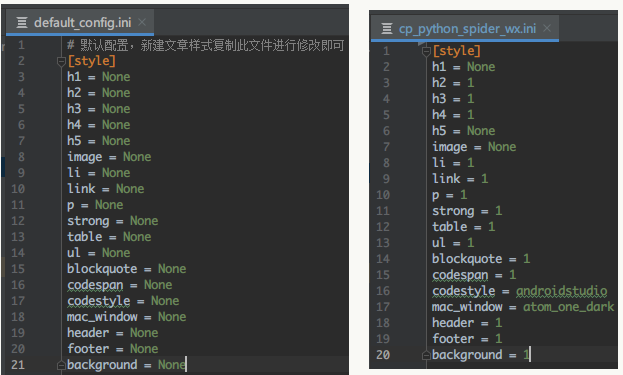Close the cp_python_spider_wx.ini tab
Screen dimensions: 623x375
(547, 28)
